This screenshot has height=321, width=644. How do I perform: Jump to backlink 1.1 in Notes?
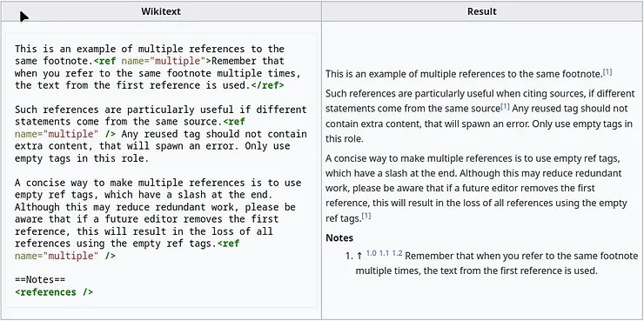click(384, 253)
